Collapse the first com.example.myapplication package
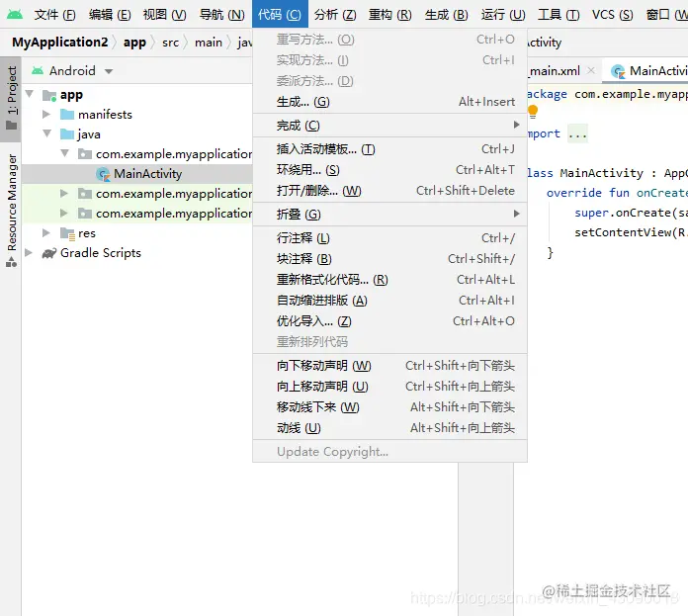The image size is (688, 616). (65, 152)
